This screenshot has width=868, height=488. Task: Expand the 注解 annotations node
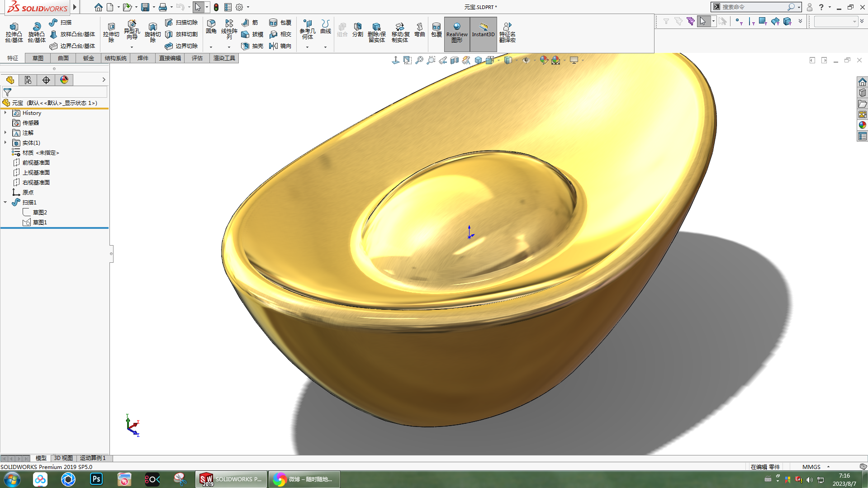point(5,133)
